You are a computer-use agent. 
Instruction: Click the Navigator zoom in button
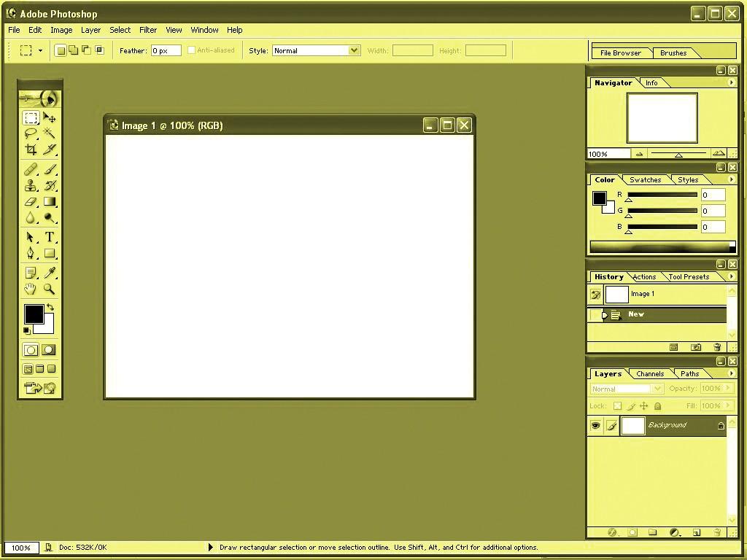pos(719,153)
